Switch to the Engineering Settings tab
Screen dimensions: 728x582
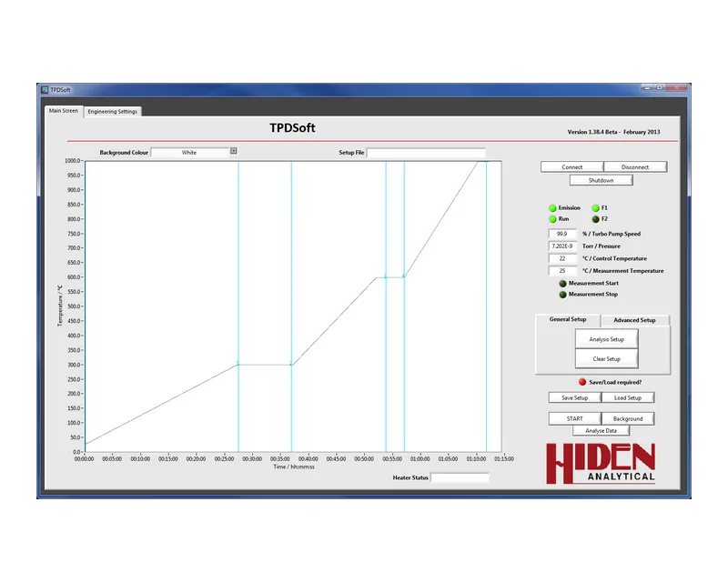click(x=112, y=111)
